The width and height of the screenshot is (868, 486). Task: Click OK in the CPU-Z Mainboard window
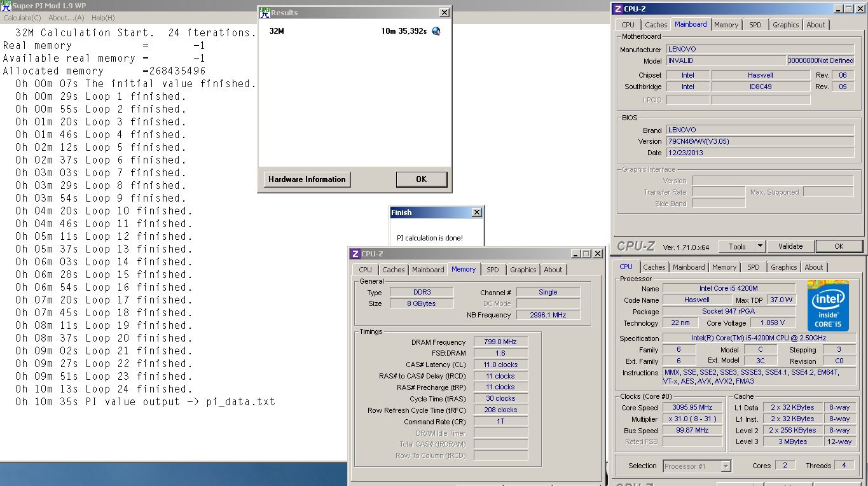[839, 246]
